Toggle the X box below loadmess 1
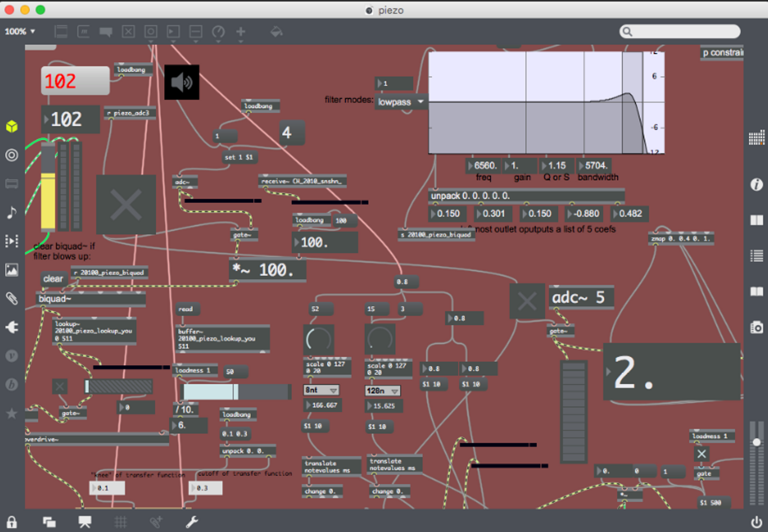768x532 pixels. coord(701,454)
